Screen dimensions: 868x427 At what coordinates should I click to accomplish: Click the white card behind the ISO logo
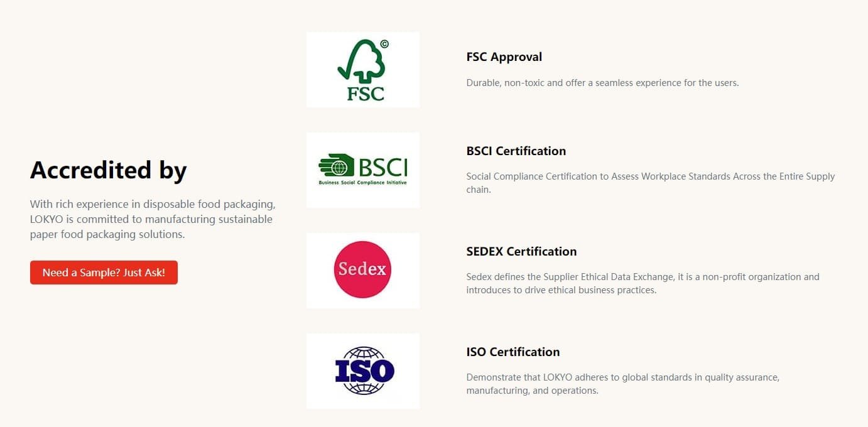[x=363, y=371]
